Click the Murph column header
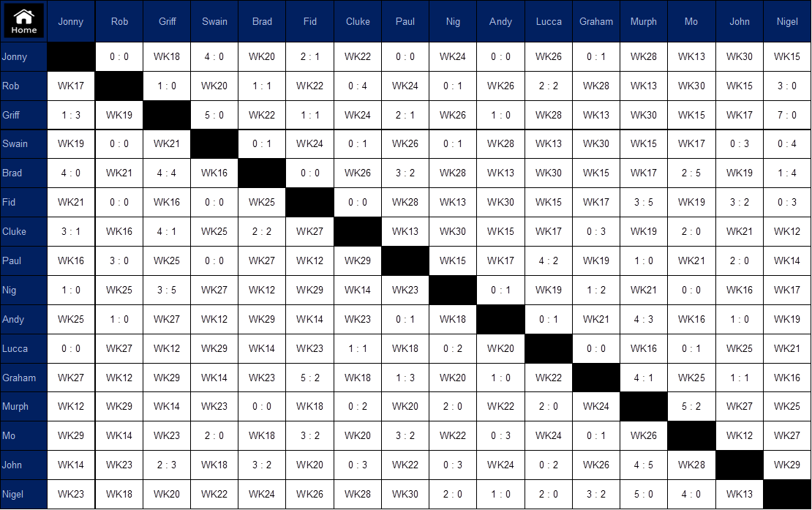The image size is (812, 510). [644, 21]
